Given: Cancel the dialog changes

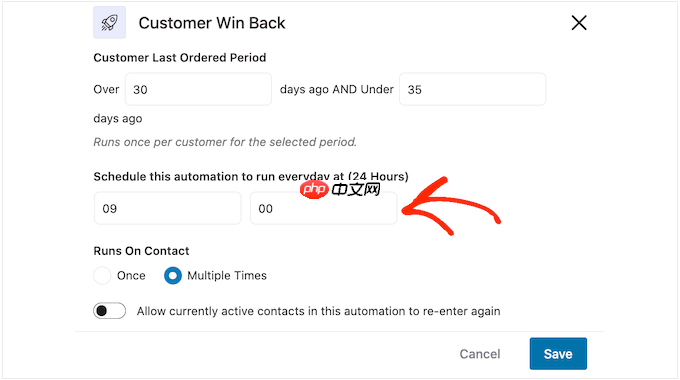Looking at the screenshot, I should (480, 354).
